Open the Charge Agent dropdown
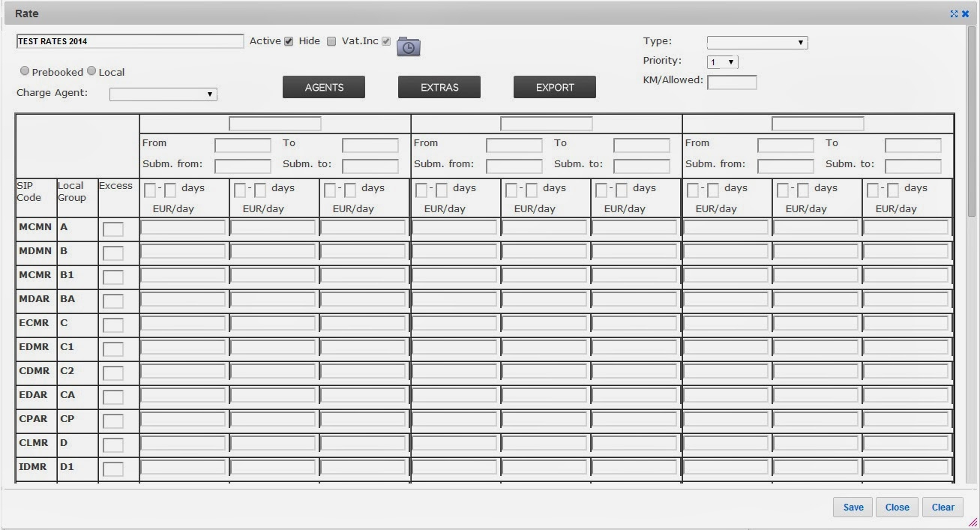Screen dimensions: 980x530 click(x=162, y=94)
